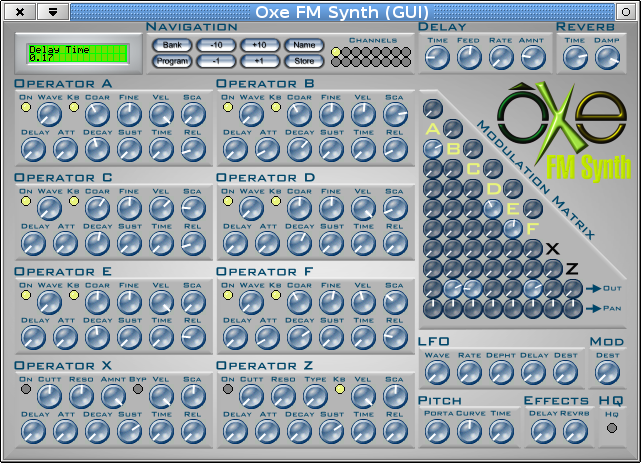Click Operator F Time knob
Screen dimensions: 641x463
(x=363, y=338)
